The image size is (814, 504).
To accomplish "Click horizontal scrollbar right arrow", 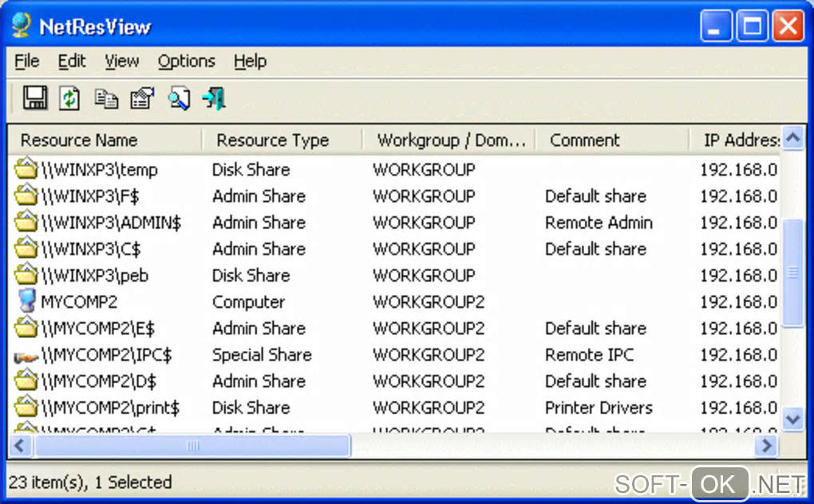I will tap(766, 446).
